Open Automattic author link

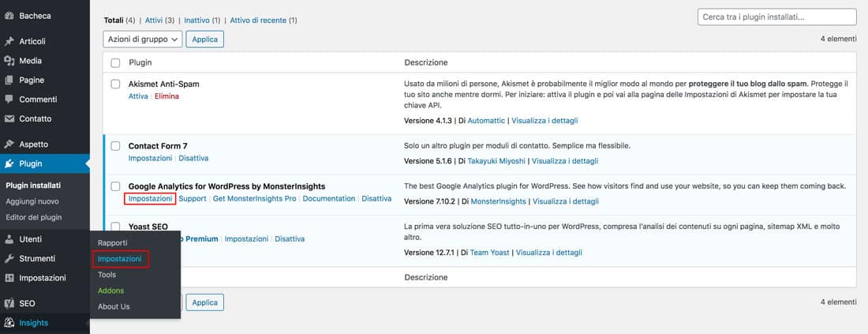[486, 121]
